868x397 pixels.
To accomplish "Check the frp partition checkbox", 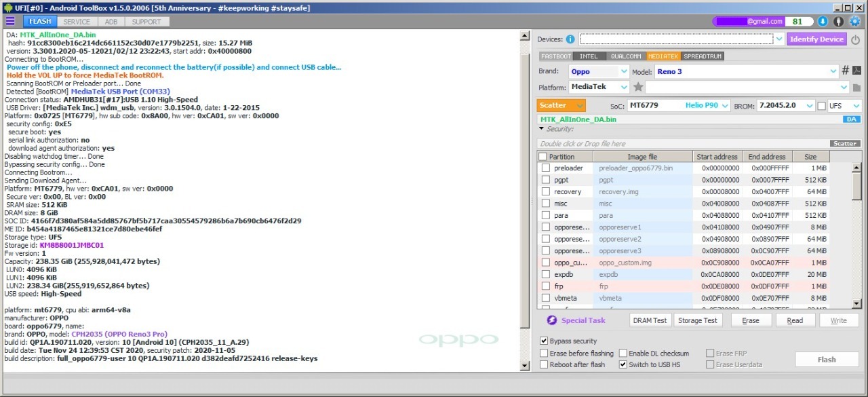I will tap(545, 286).
